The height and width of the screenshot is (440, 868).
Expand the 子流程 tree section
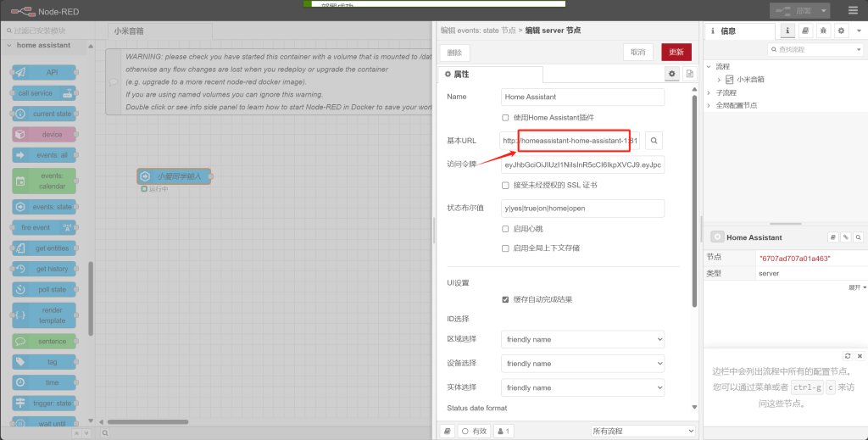click(709, 92)
